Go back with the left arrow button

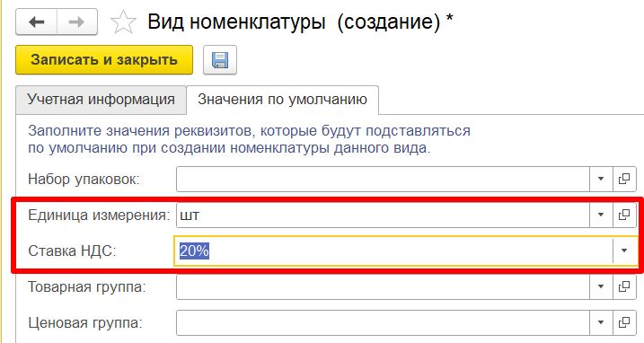click(37, 22)
